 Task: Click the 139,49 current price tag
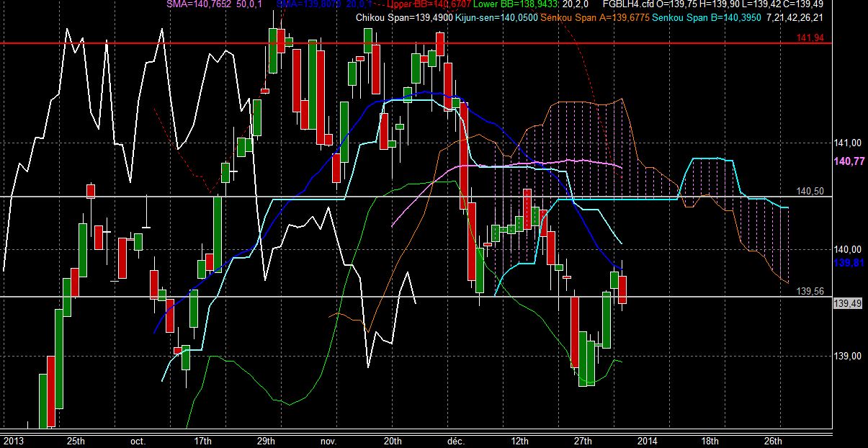(x=848, y=304)
